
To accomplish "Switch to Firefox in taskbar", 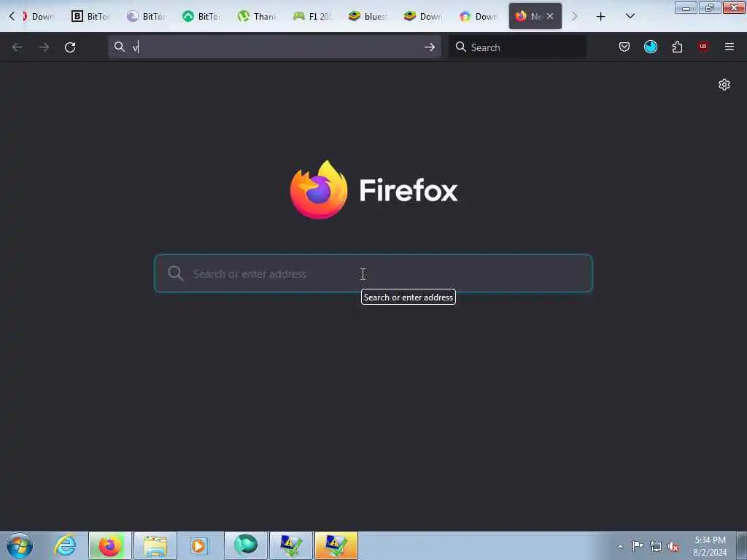I will (110, 545).
